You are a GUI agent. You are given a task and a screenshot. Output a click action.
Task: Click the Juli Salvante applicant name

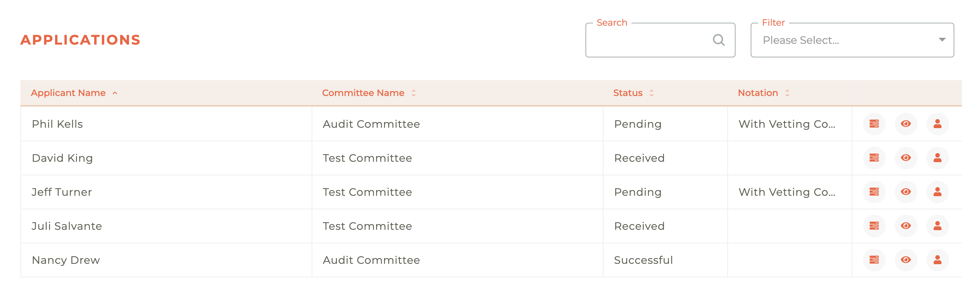pos(67,226)
